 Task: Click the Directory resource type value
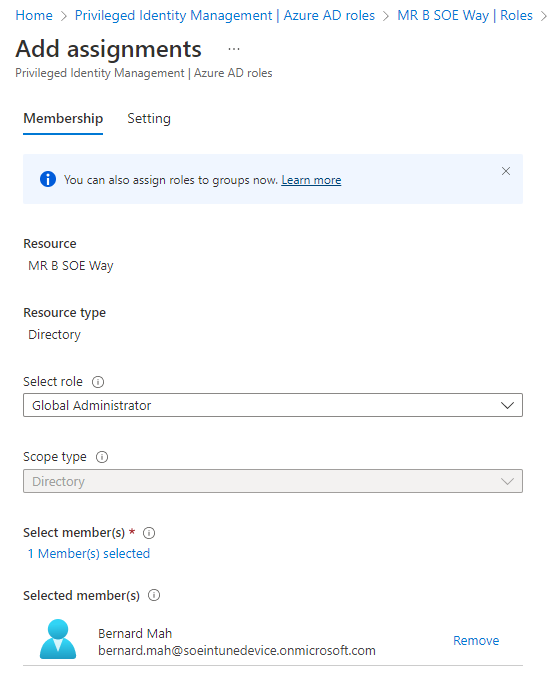click(x=54, y=335)
